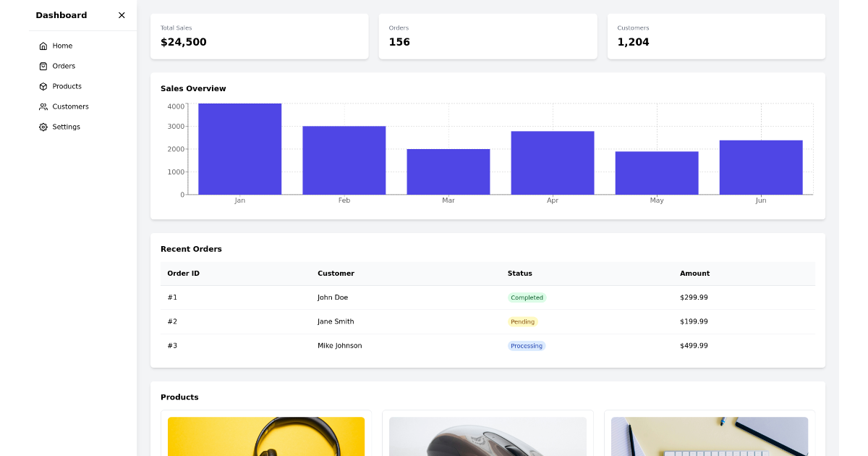Open order #1 in the Recent Orders table
Image resolution: width=868 pixels, height=456 pixels.
tap(172, 297)
